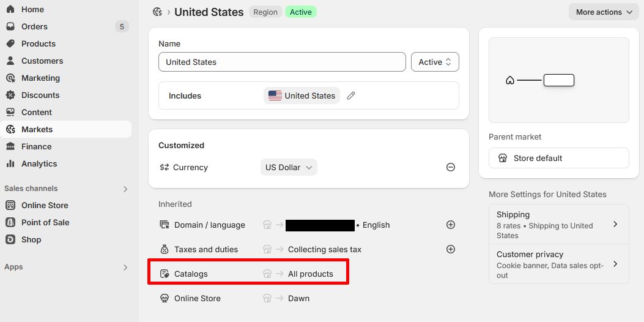Click the pencil edit icon beside United States
This screenshot has width=644, height=322.
click(351, 95)
